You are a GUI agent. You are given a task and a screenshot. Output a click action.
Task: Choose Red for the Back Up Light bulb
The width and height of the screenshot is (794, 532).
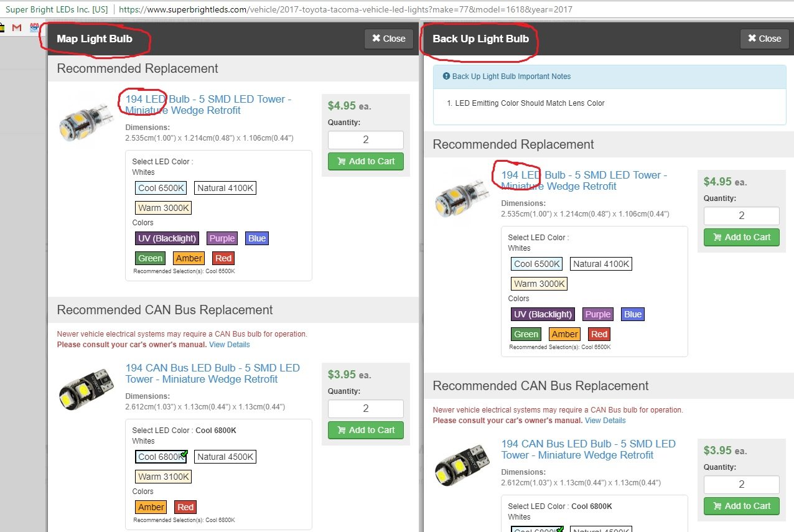coord(599,334)
